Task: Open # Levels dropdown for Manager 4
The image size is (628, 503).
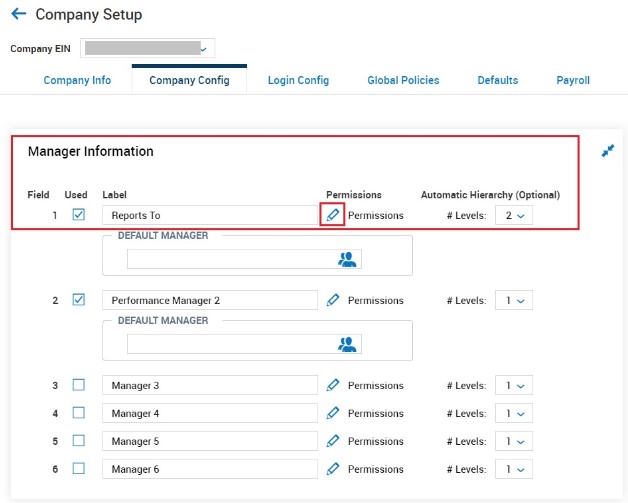Action: (514, 413)
